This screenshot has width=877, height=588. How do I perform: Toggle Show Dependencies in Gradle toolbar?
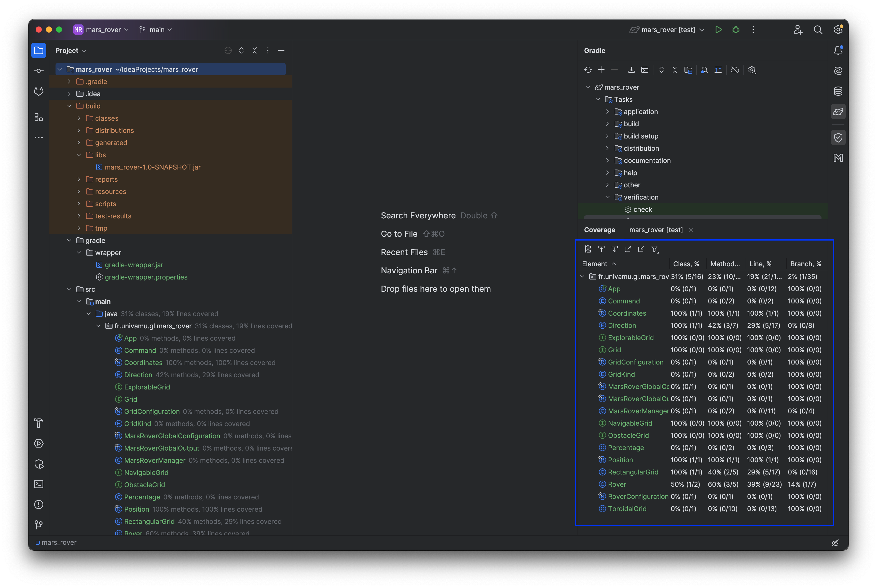(718, 70)
